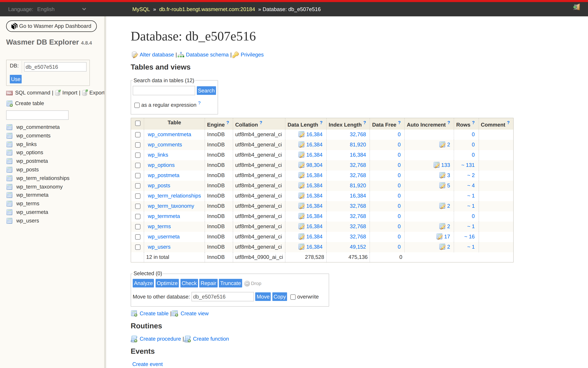Open SQL command from the sidebar
Viewport: 588px width, 368px height.
32,93
